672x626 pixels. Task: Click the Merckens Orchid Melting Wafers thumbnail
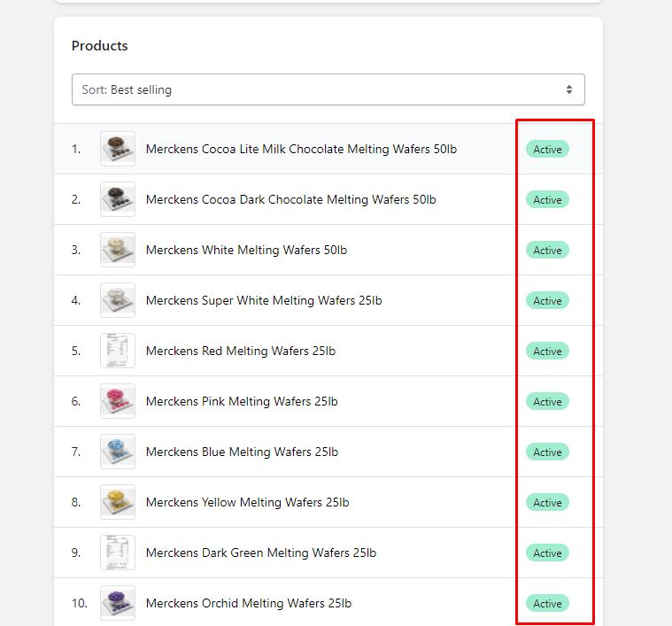[118, 603]
